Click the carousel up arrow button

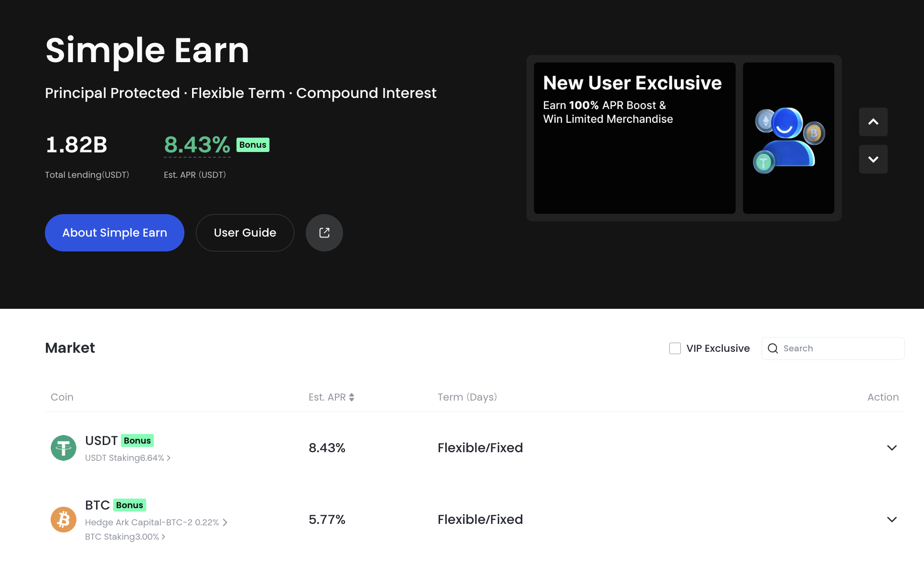point(873,122)
